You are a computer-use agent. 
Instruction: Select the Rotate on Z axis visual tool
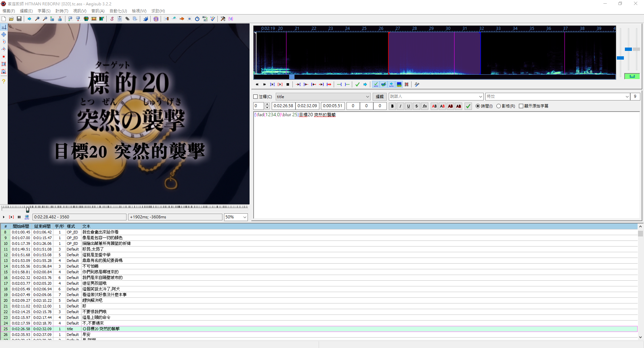click(4, 42)
